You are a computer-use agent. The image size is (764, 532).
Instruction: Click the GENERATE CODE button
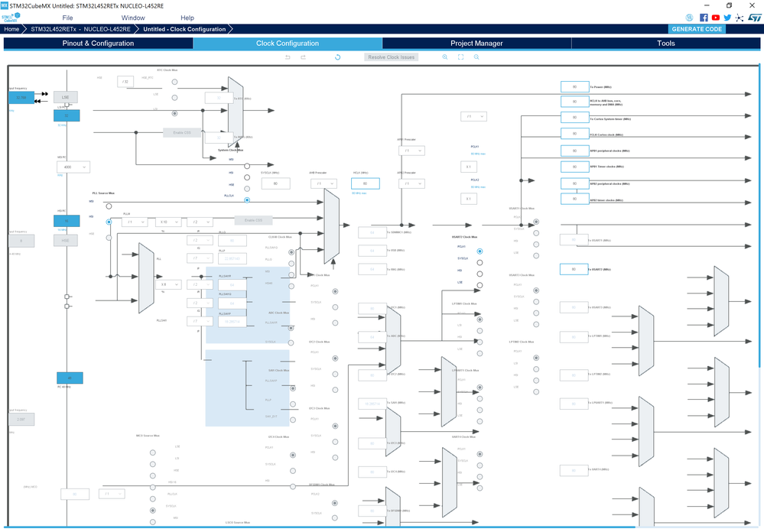coord(697,29)
